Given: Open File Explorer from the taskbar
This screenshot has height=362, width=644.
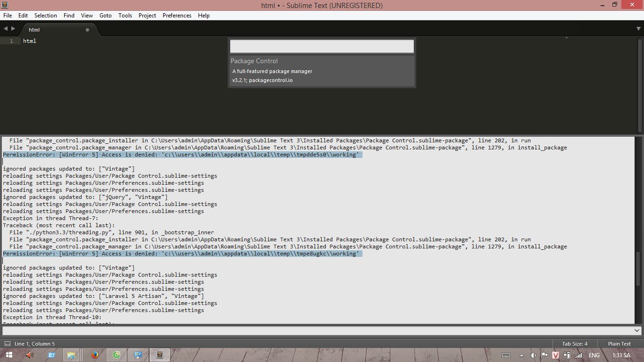Looking at the screenshot, I should [x=71, y=355].
